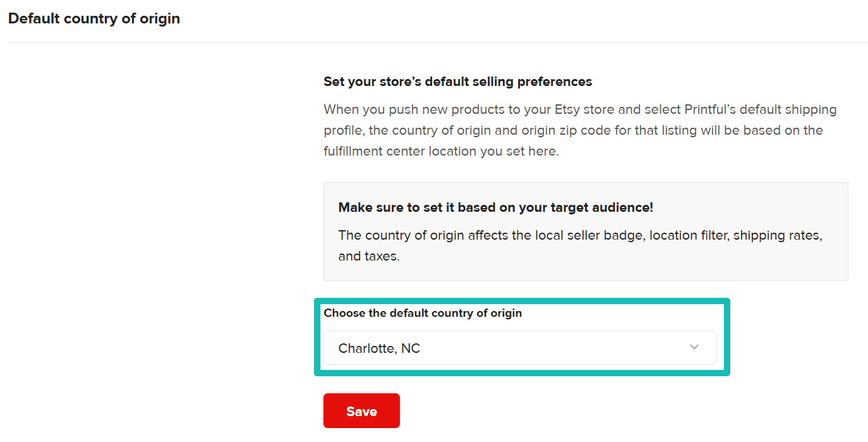Click 'The country of origin affects' text

(x=420, y=235)
